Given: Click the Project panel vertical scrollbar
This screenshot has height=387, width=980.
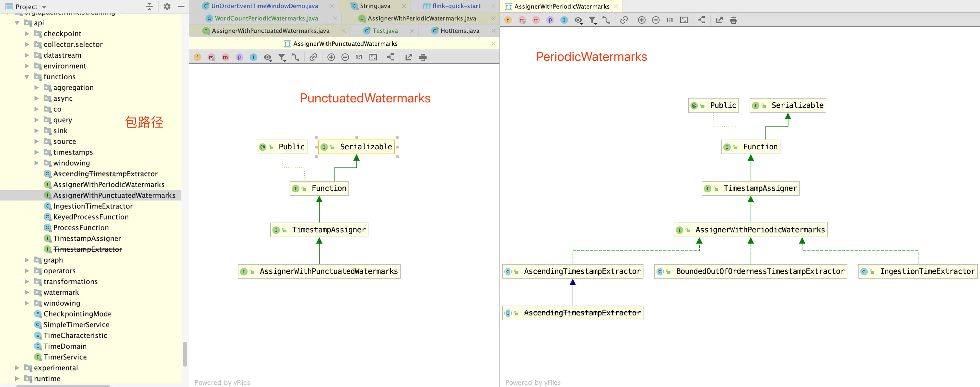Looking at the screenshot, I should click(x=185, y=354).
